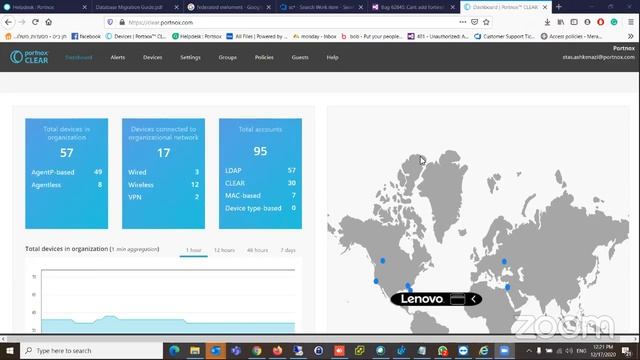Open the Access policies Meraki bookmark
This screenshot has width=640, height=360.
tap(571, 36)
